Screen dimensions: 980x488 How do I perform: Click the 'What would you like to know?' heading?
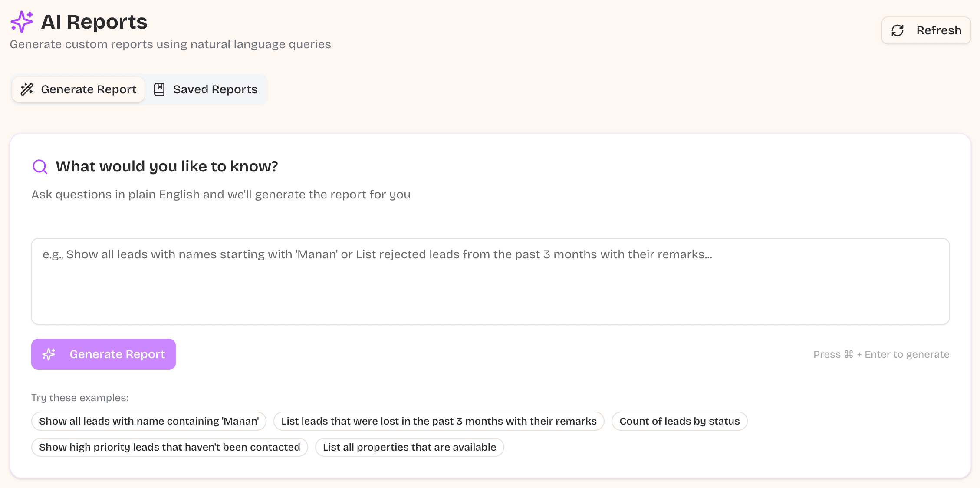coord(167,167)
